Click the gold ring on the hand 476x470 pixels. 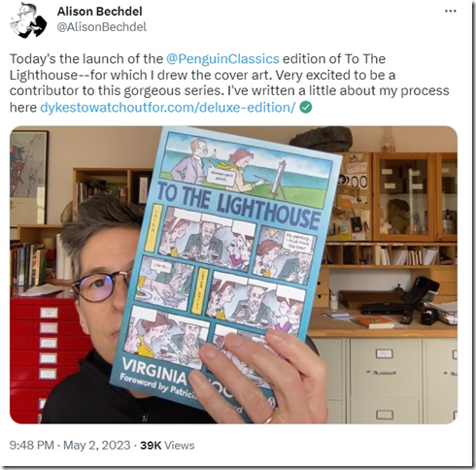(268, 419)
